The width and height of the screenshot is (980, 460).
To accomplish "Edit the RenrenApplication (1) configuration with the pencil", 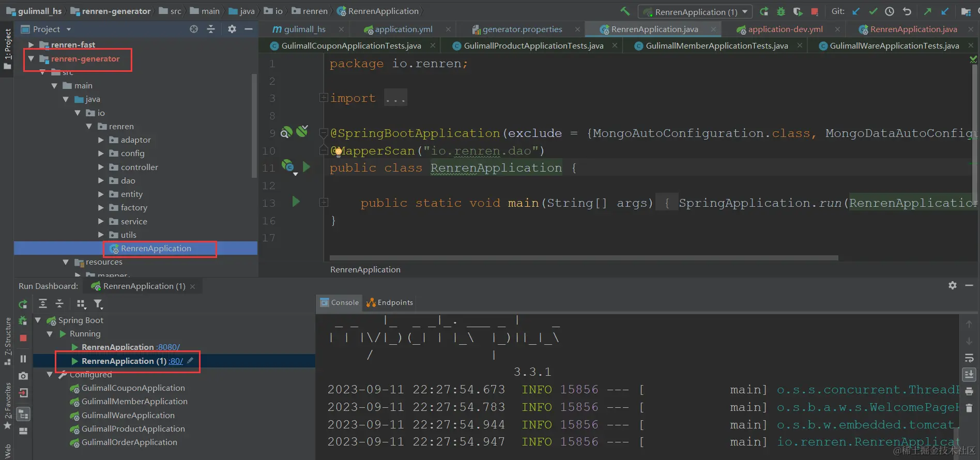I will click(x=190, y=361).
